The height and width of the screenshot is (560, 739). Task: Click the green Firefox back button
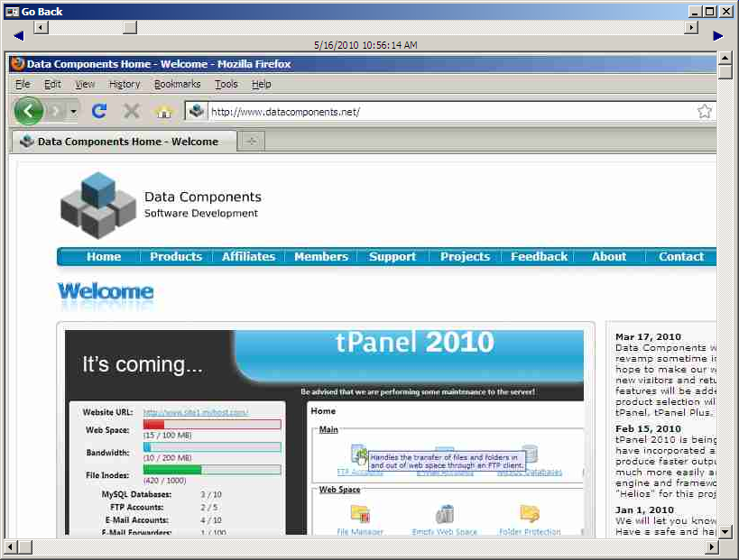29,111
